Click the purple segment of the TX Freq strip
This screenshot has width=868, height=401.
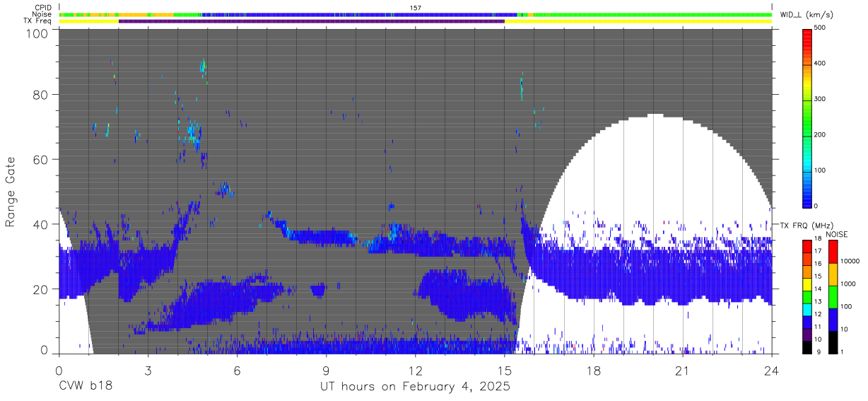tap(312, 21)
